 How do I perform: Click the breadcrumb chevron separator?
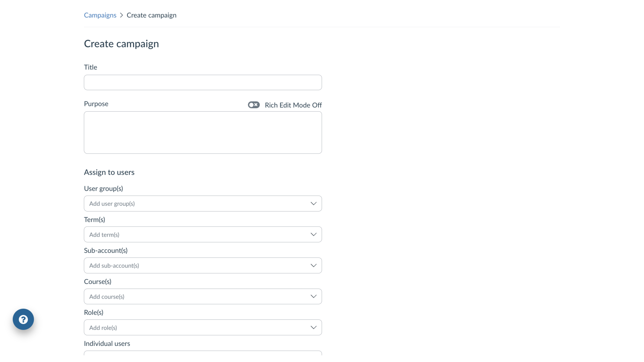click(121, 15)
